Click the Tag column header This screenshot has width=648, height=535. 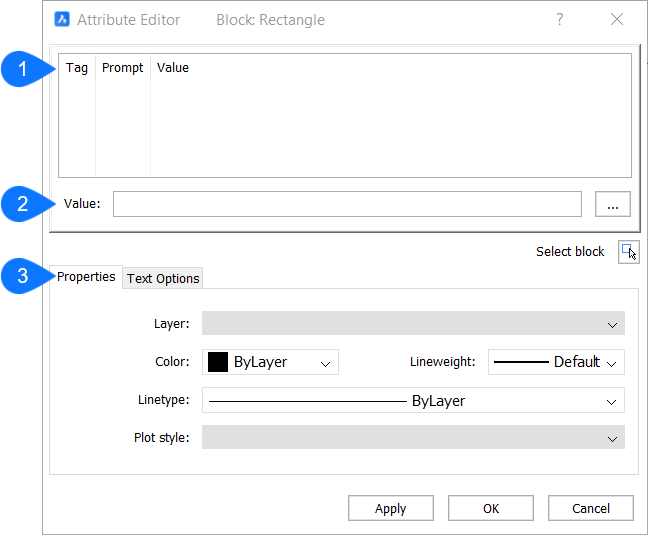click(77, 68)
